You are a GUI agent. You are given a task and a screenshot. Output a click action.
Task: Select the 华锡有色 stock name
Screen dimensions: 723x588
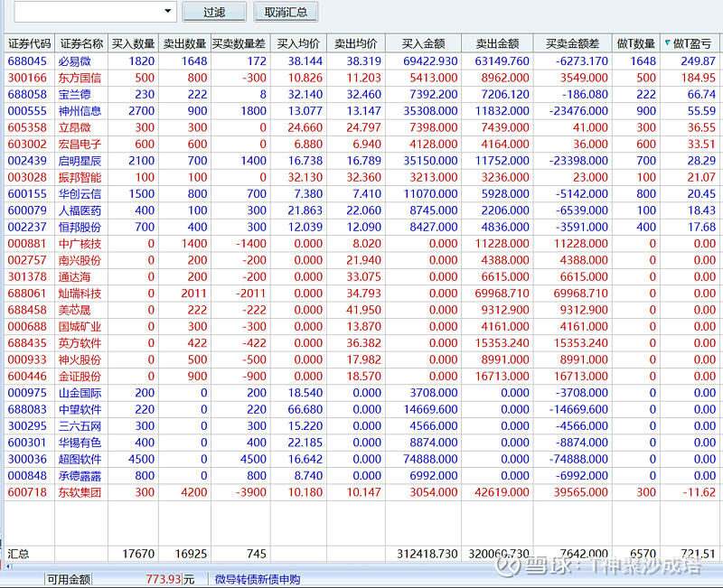coord(80,443)
